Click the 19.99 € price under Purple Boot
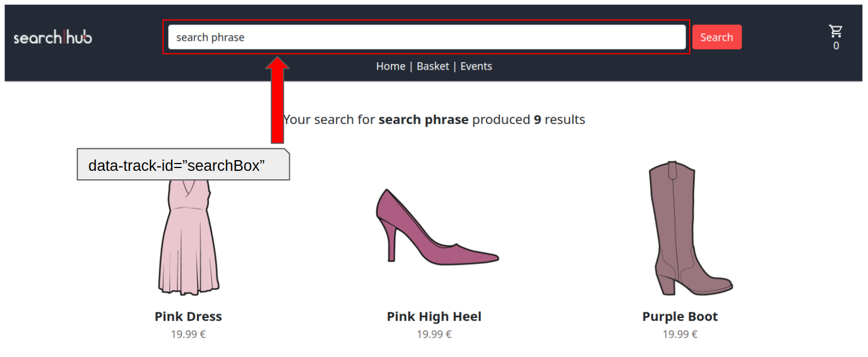This screenshot has height=357, width=868. tap(680, 334)
